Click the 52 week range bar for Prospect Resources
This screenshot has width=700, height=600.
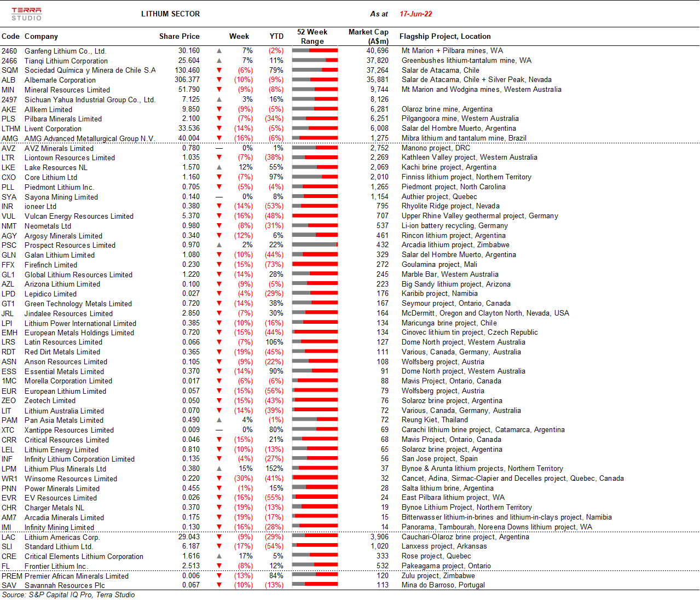[315, 245]
